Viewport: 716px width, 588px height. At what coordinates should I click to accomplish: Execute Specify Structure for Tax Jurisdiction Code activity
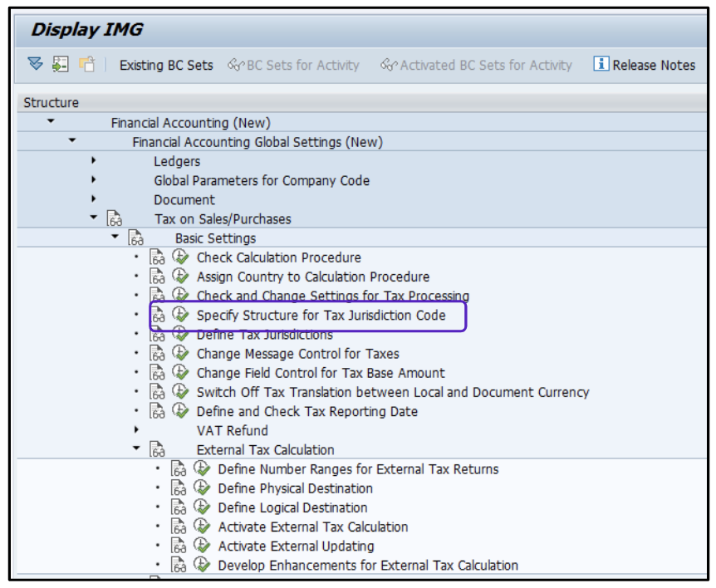click(x=180, y=316)
